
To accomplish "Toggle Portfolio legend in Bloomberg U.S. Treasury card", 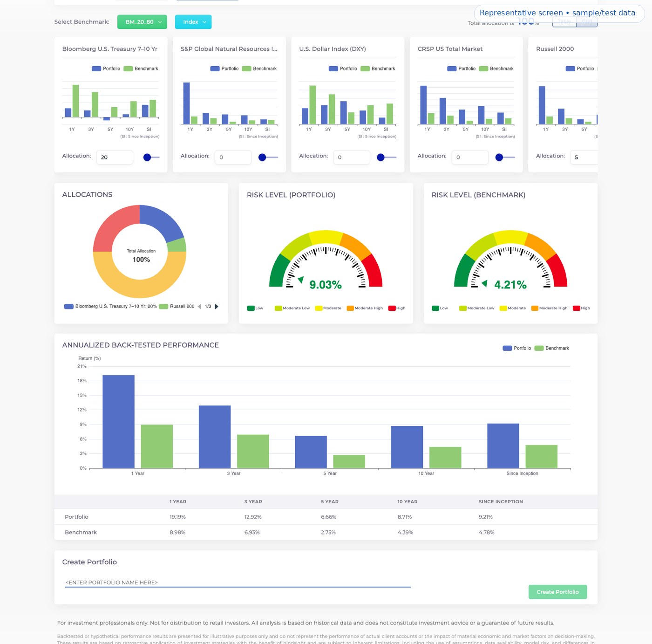I will coord(106,69).
